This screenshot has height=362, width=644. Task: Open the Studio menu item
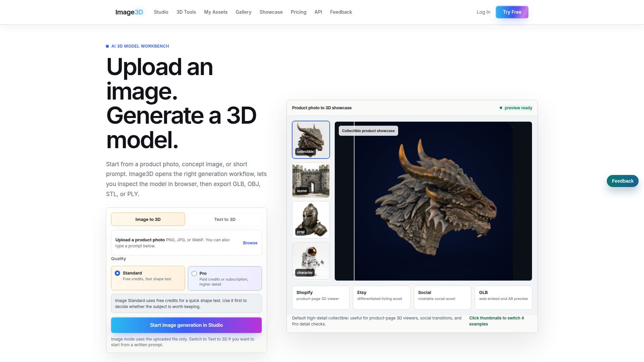[x=161, y=12]
